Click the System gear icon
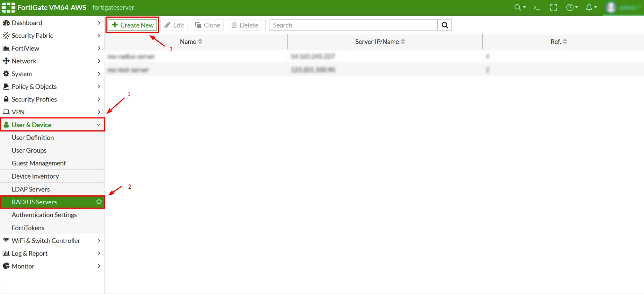This screenshot has height=294, width=644. 6,74
